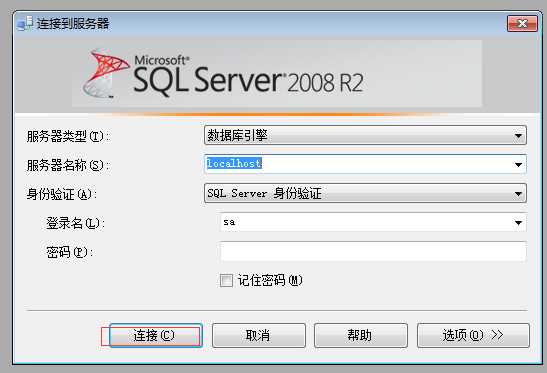Viewport: 547px width, 373px height.
Task: Open the 身份验证 dropdown showing SQL Server 身份验证
Action: (x=365, y=193)
